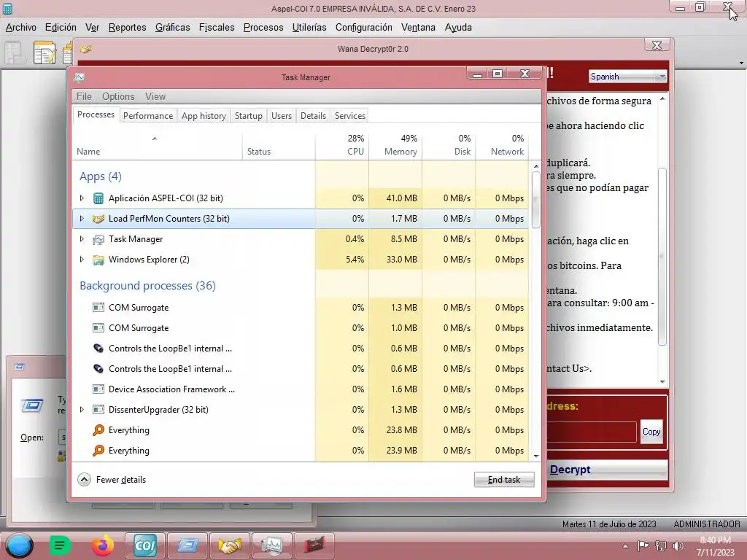Image resolution: width=747 pixels, height=560 pixels.
Task: Open the Reportes menu in Aspel-COI
Action: (x=127, y=28)
